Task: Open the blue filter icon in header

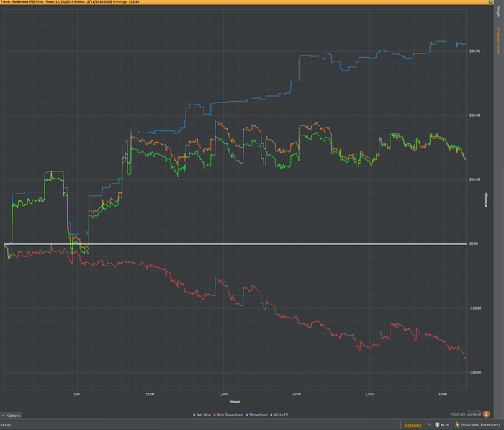Action: pos(490,2)
